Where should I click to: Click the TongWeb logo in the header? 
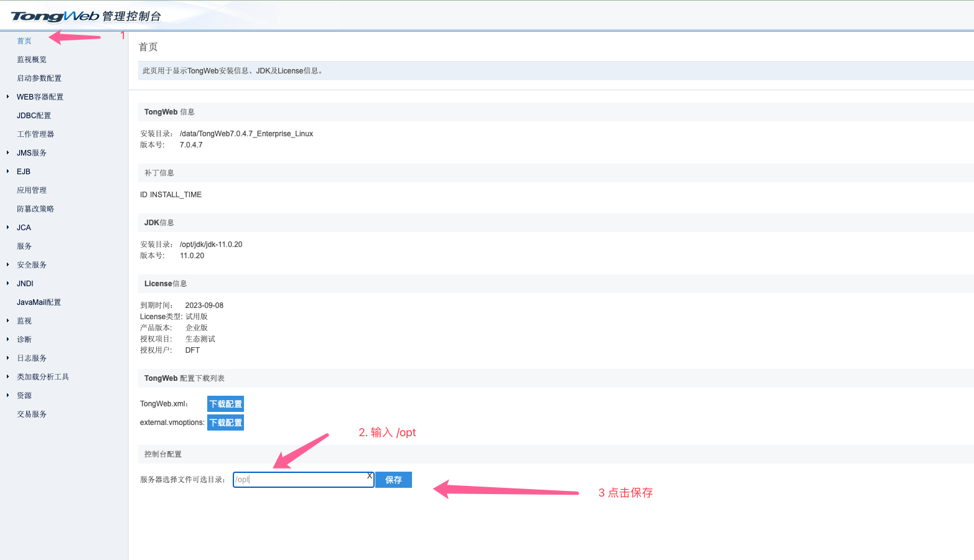(x=86, y=16)
